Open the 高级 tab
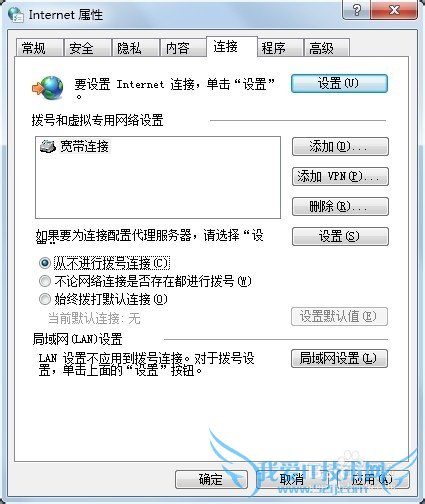The image size is (425, 504). [327, 48]
